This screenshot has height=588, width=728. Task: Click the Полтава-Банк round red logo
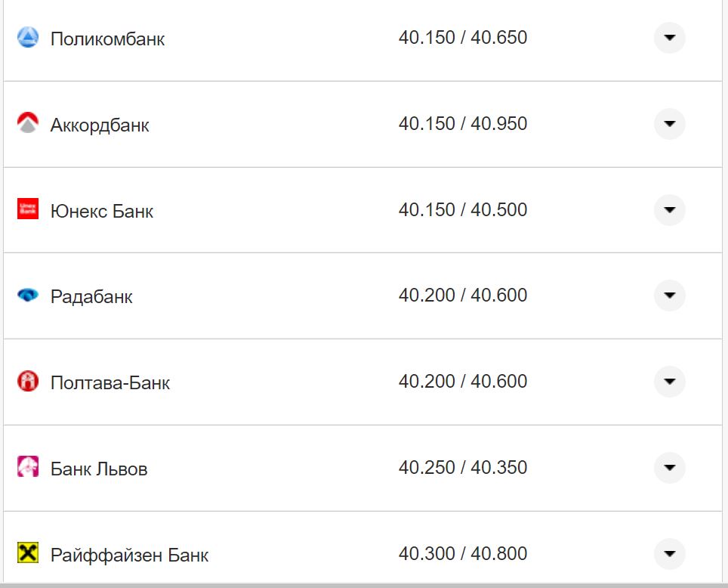pyautogui.click(x=28, y=382)
